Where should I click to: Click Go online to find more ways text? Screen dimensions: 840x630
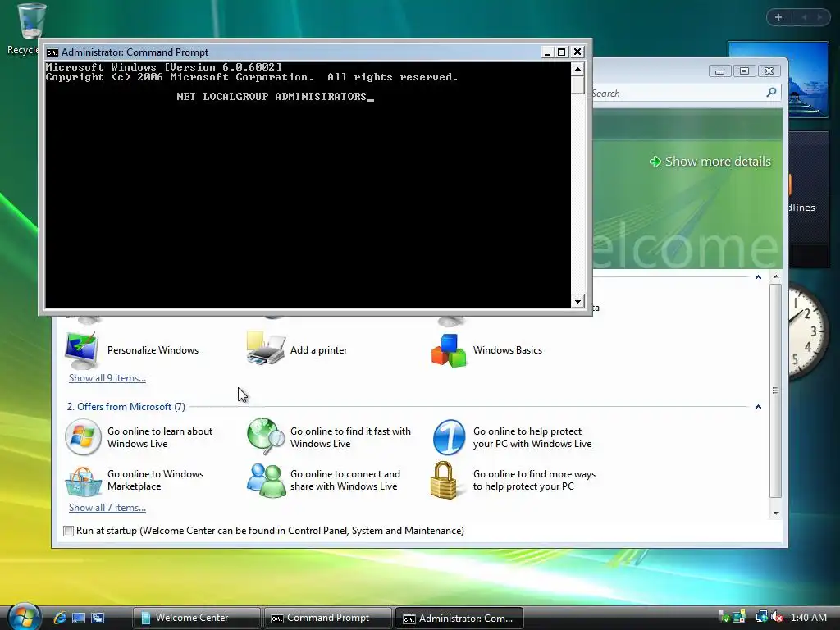click(534, 480)
